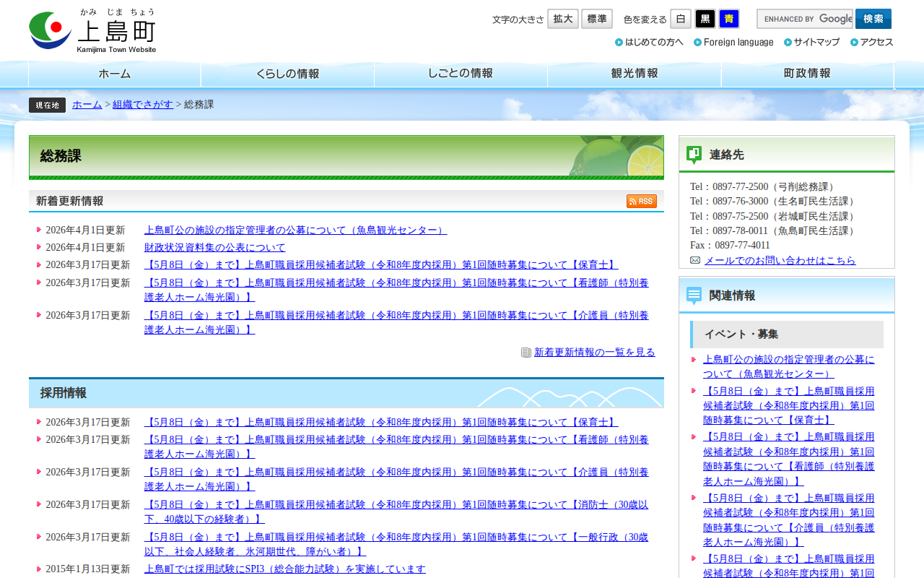Open 魚島観光センター link in 関連情報 sidebar
The width and height of the screenshot is (924, 578).
[x=789, y=367]
